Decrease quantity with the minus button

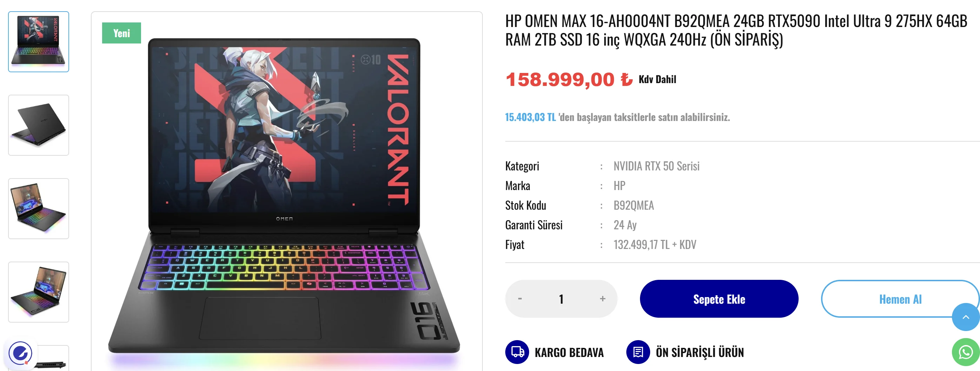coord(520,299)
